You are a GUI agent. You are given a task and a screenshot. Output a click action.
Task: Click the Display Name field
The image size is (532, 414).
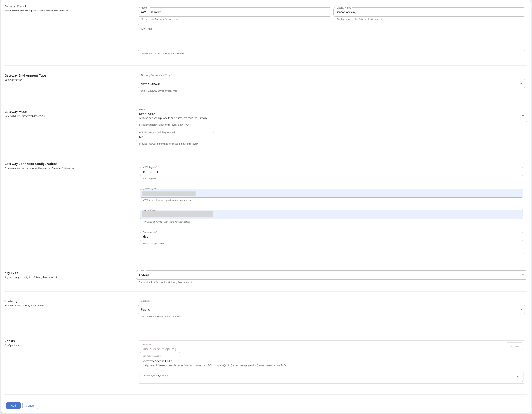click(x=429, y=12)
